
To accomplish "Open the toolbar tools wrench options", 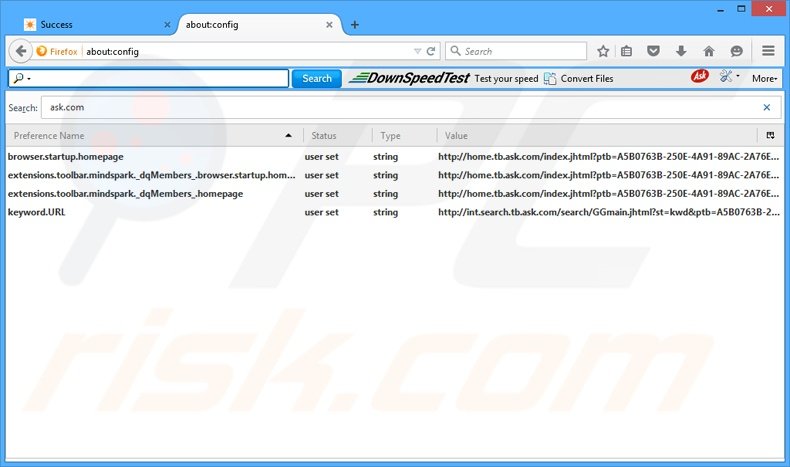I will (x=729, y=77).
